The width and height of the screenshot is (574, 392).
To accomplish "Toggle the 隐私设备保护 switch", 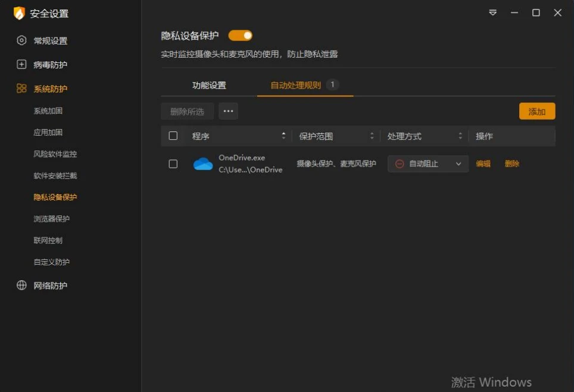I will 240,36.
